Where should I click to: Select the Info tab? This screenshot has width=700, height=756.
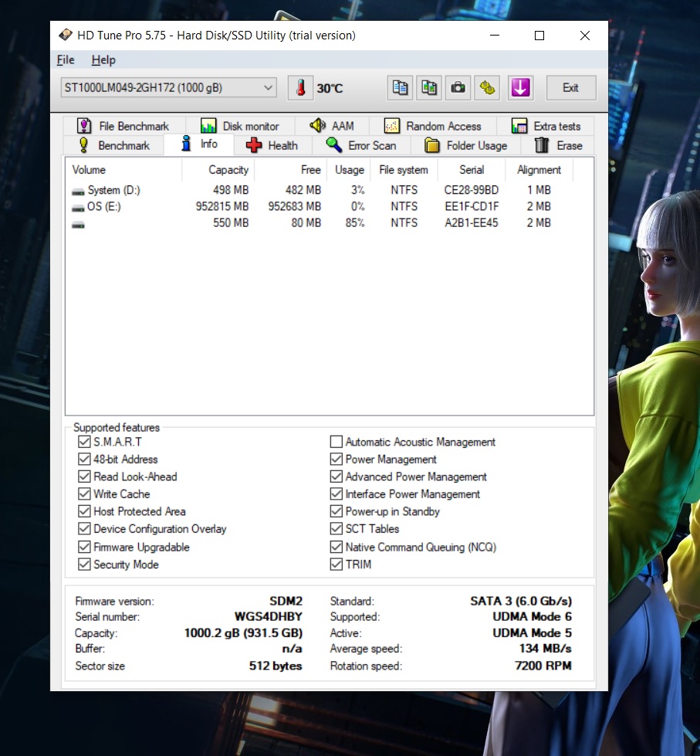(199, 144)
